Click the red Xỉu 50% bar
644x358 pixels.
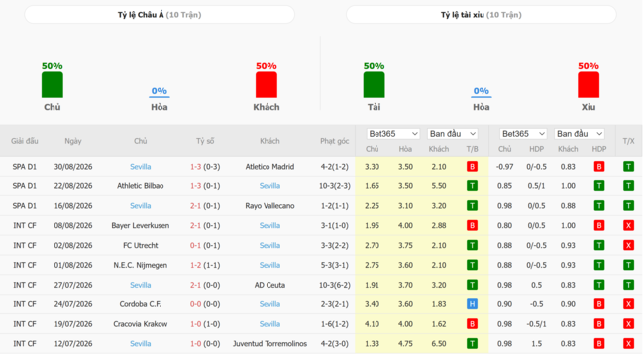[x=589, y=85]
